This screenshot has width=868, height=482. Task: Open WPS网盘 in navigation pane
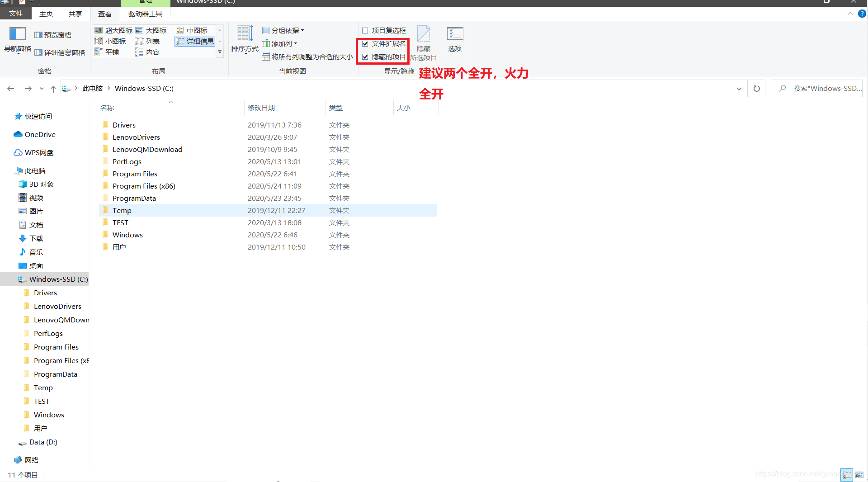pos(33,152)
